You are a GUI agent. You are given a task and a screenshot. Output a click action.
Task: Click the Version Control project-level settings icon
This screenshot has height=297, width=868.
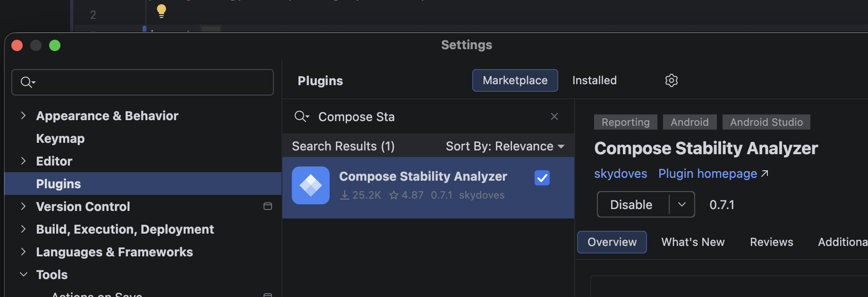pos(268,206)
